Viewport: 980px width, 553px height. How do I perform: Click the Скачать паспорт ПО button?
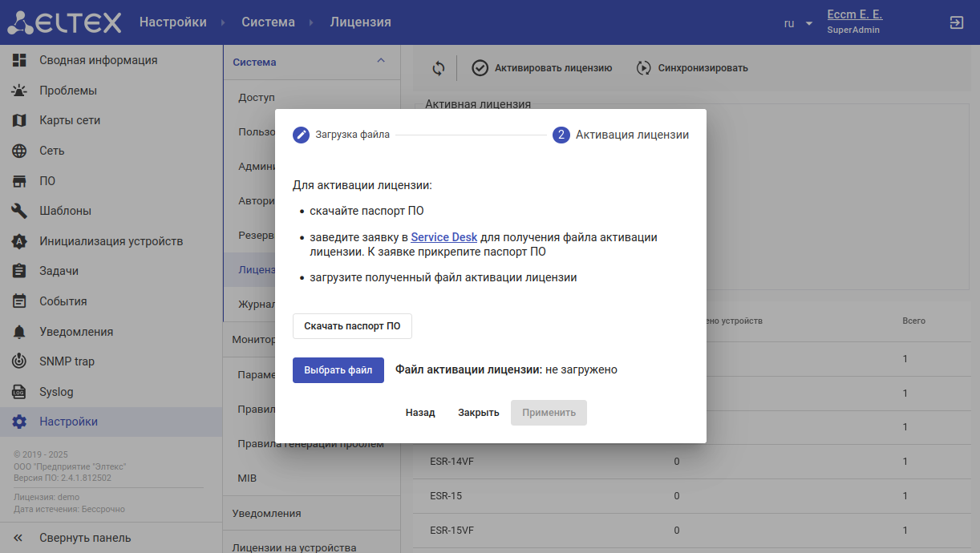(352, 326)
